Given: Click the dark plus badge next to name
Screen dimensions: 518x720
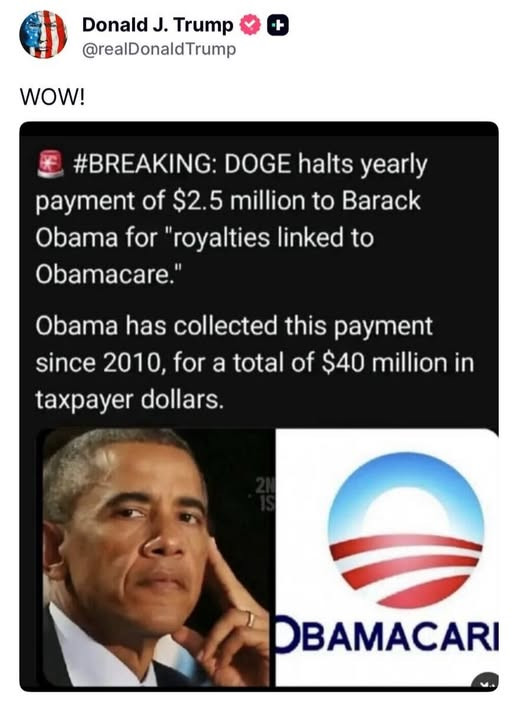Looking at the screenshot, I should [x=278, y=26].
